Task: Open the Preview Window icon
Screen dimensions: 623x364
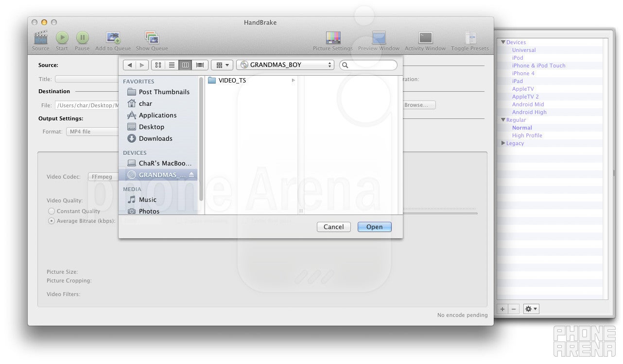Action: (x=379, y=38)
